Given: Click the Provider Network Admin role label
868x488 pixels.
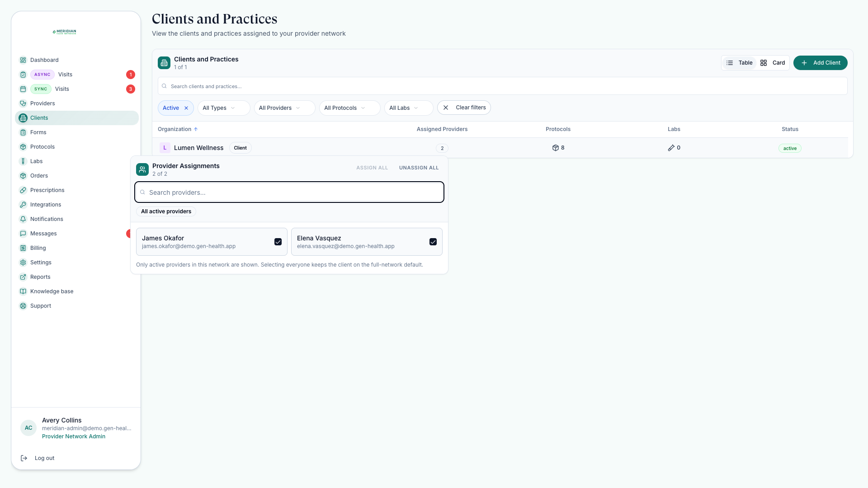Looking at the screenshot, I should click(74, 436).
